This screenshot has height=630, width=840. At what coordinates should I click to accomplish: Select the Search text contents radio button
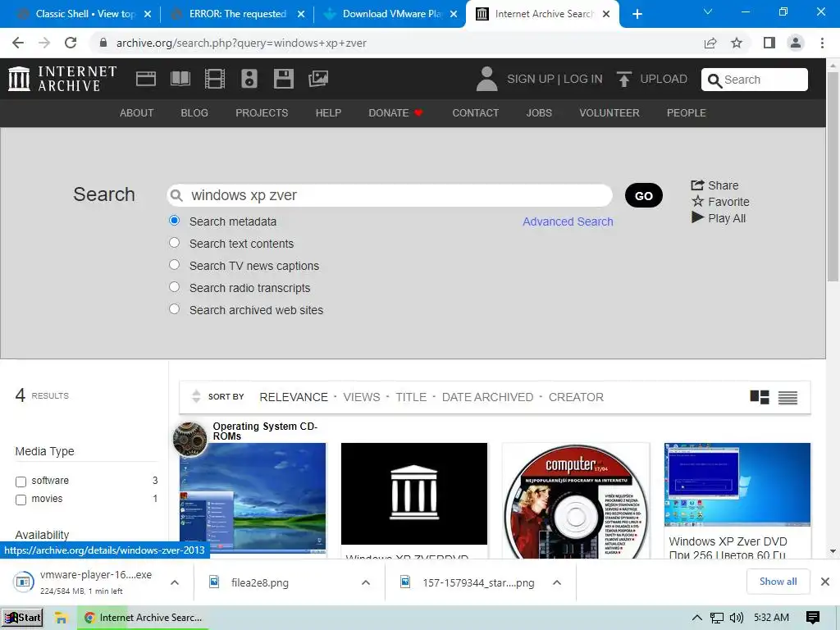click(x=174, y=243)
